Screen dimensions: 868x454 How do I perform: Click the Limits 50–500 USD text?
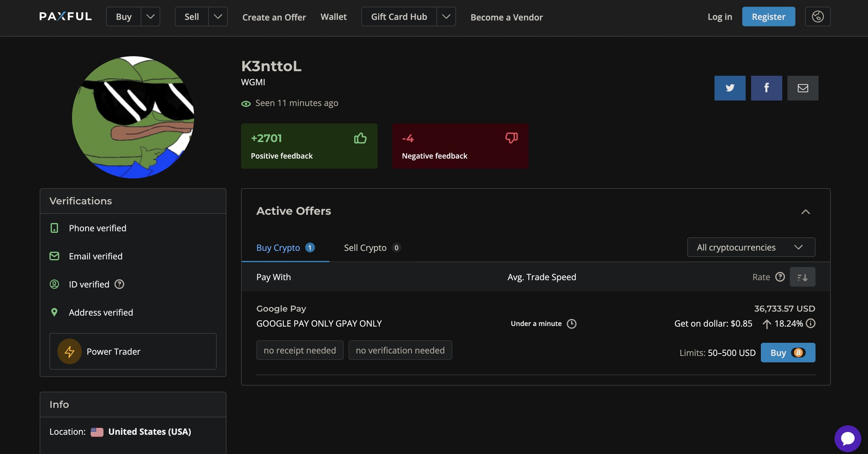[717, 353]
